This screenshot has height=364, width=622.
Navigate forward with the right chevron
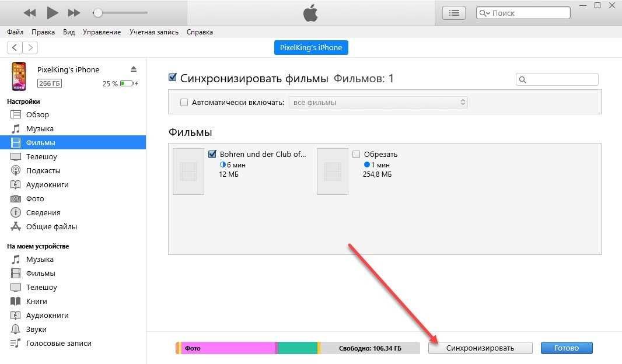click(30, 48)
